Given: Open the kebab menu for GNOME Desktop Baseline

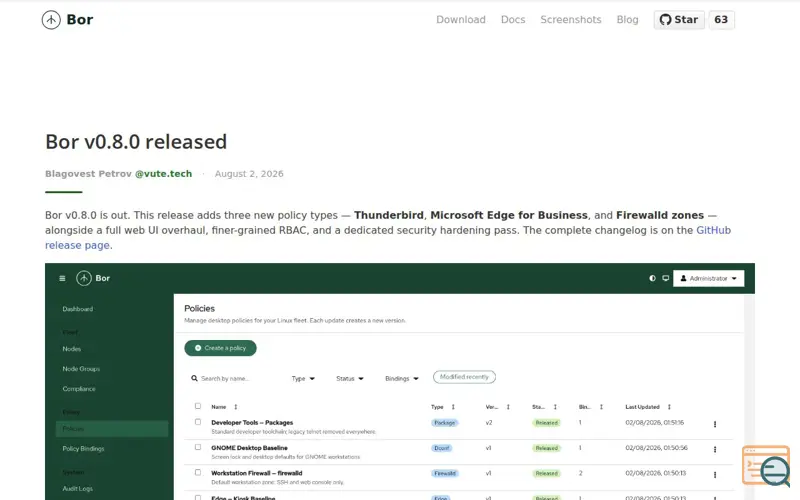Looking at the screenshot, I should tap(715, 449).
